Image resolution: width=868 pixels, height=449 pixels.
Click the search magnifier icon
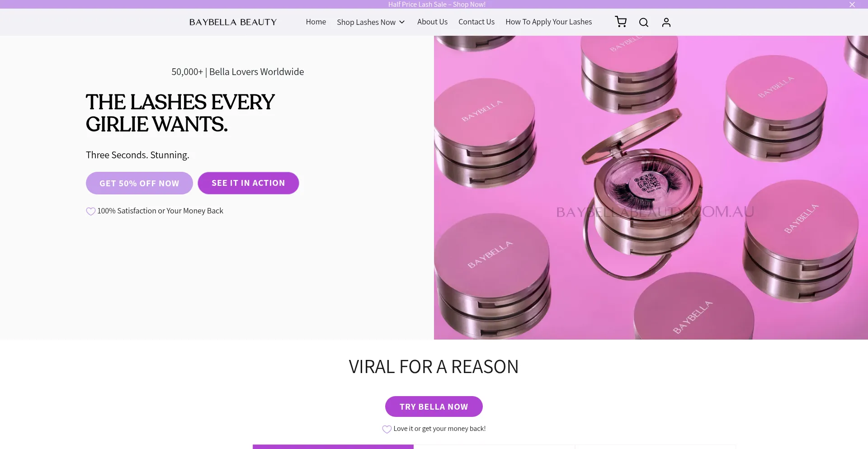click(x=643, y=22)
